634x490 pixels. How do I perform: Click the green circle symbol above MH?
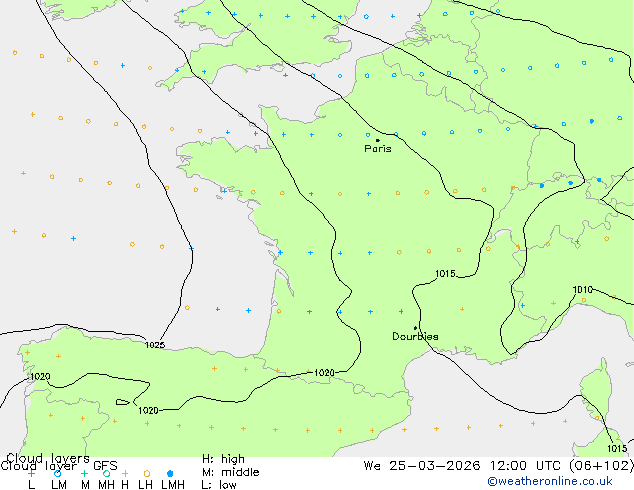(106, 473)
